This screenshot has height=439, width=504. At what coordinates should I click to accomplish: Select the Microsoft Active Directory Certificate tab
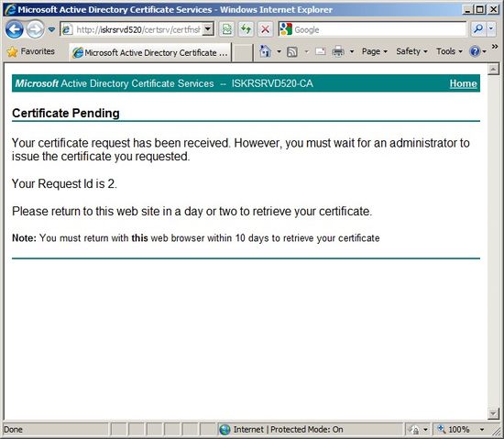(x=150, y=52)
